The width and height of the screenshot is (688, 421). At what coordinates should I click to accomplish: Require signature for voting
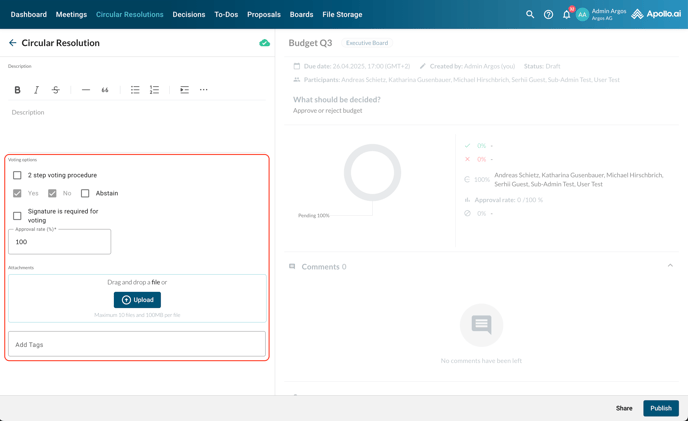tap(17, 216)
